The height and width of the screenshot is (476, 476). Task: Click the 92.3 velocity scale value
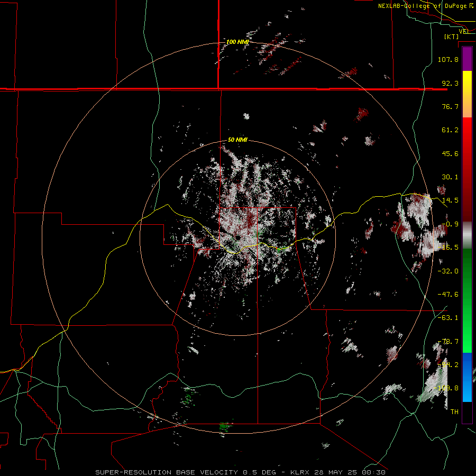coord(450,83)
